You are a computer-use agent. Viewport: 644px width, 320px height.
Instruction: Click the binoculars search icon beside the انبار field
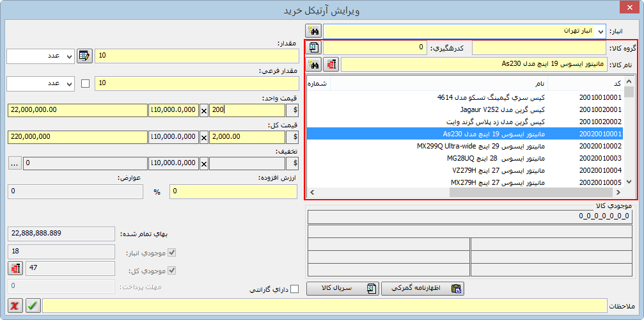(x=313, y=31)
